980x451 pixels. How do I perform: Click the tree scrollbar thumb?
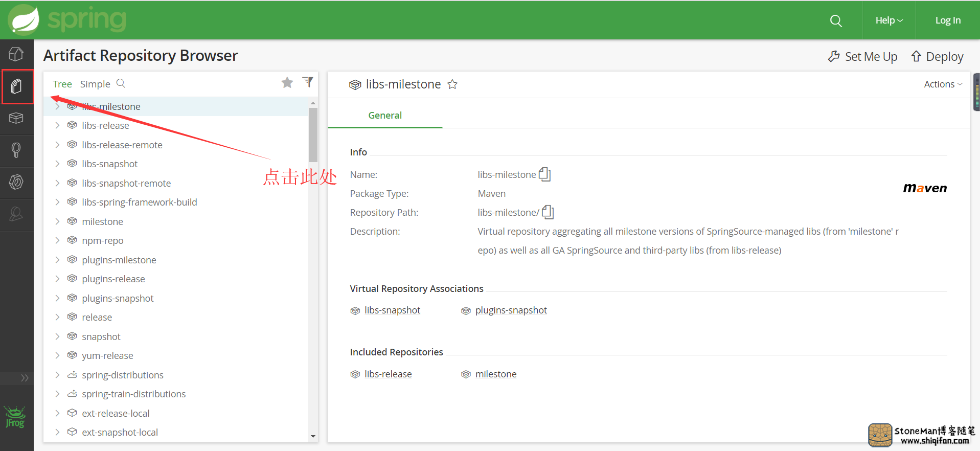pos(313,134)
